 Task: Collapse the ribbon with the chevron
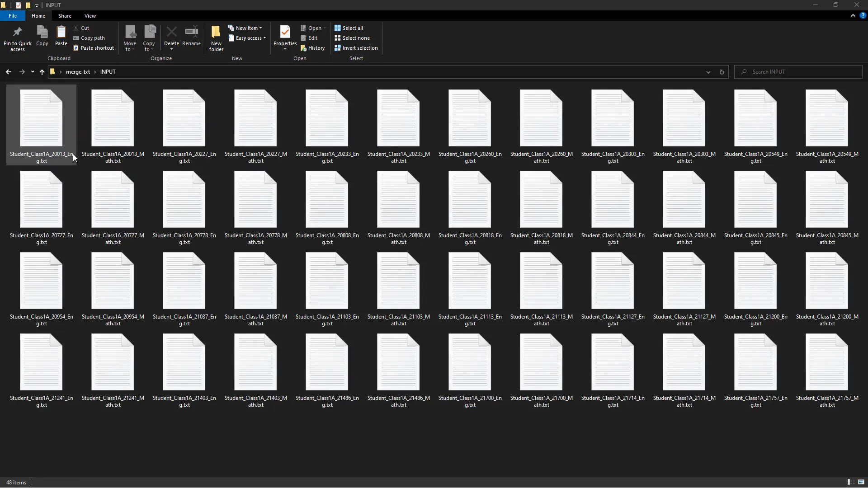[x=853, y=15]
